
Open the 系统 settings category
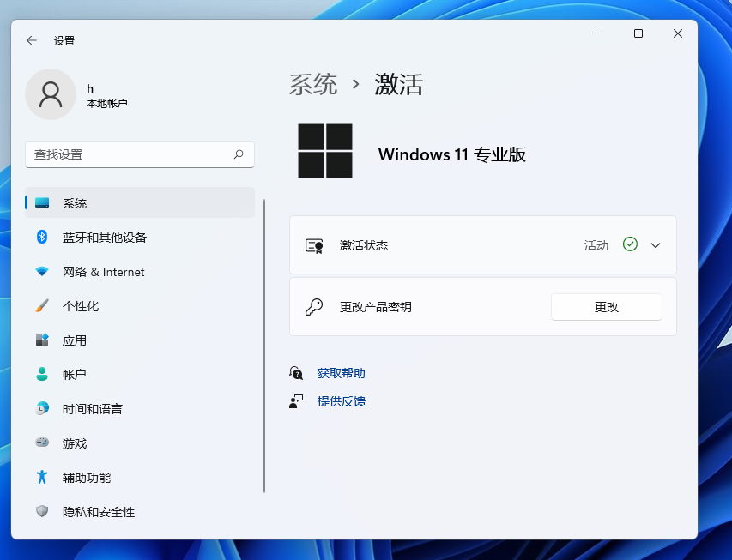pos(140,202)
